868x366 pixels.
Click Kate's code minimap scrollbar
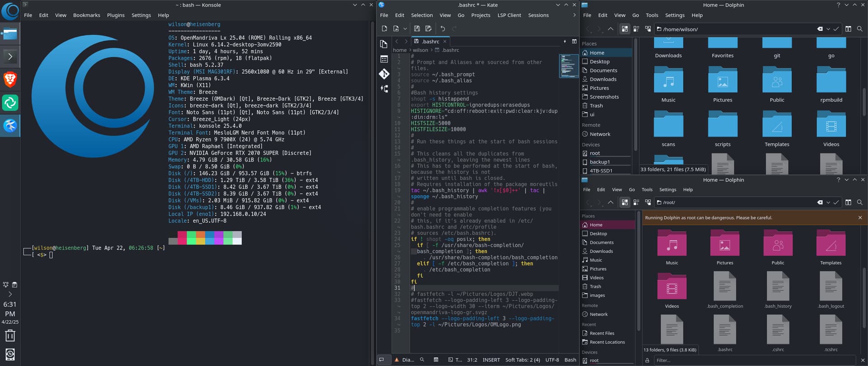[569, 66]
